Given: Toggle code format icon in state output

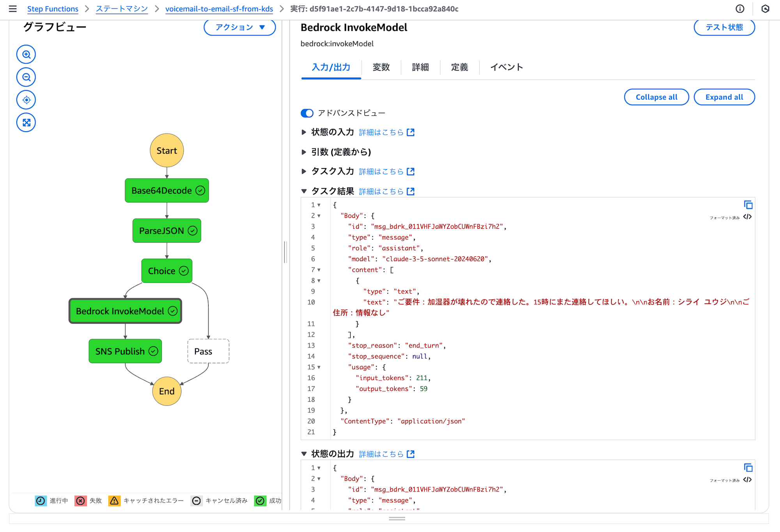Looking at the screenshot, I should [747, 480].
